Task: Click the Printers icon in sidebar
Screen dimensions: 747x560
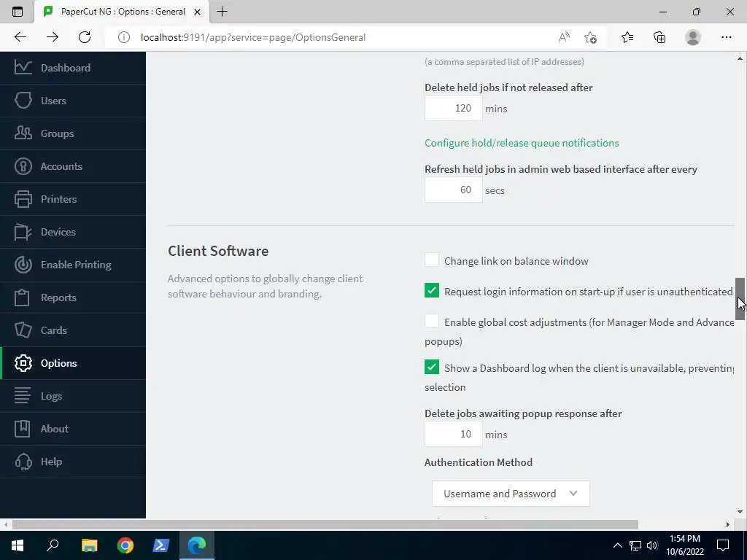Action: point(23,199)
